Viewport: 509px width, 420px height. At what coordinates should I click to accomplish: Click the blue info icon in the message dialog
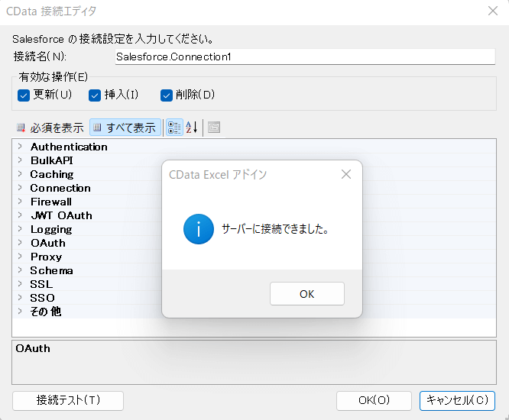(x=199, y=229)
